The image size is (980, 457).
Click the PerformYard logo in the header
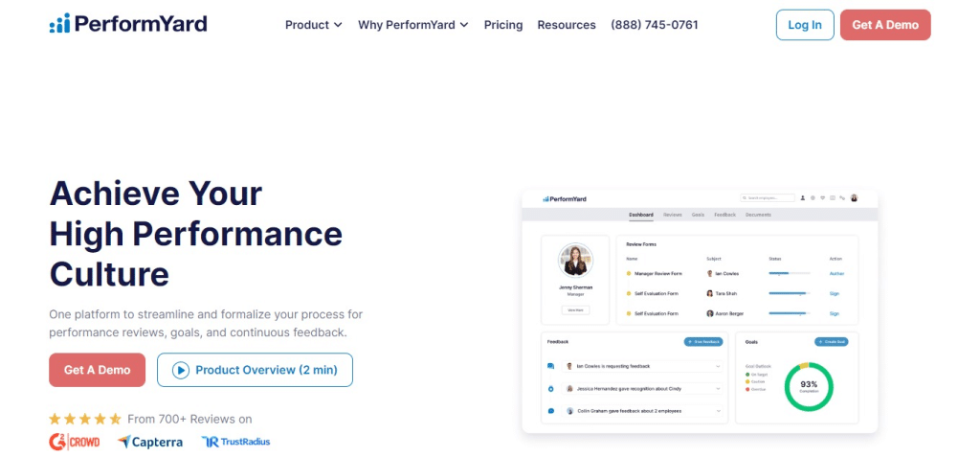128,24
